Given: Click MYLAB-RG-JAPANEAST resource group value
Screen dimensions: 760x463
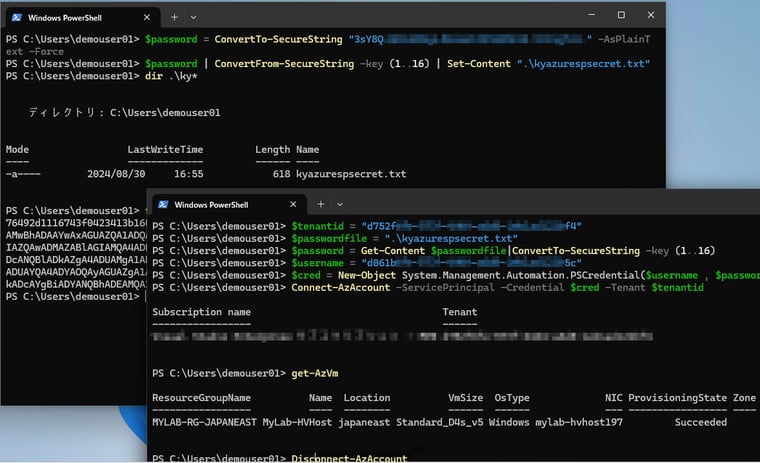Looking at the screenshot, I should 205,422.
